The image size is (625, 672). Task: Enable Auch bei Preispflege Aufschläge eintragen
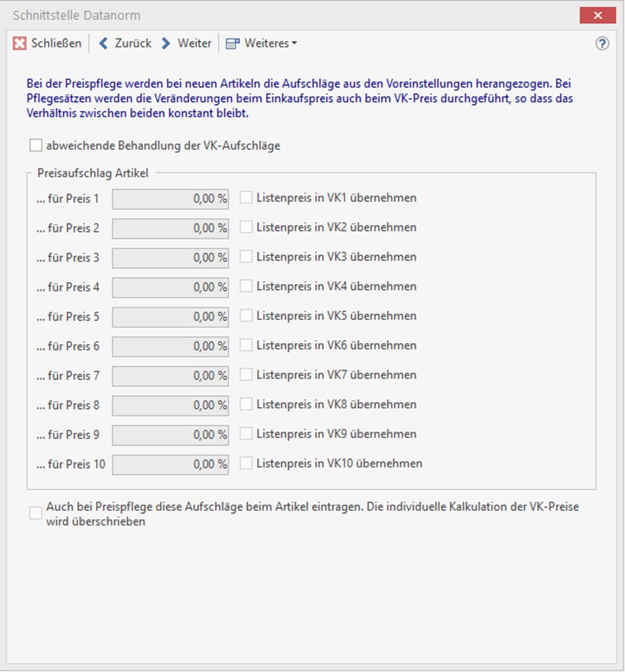click(36, 513)
